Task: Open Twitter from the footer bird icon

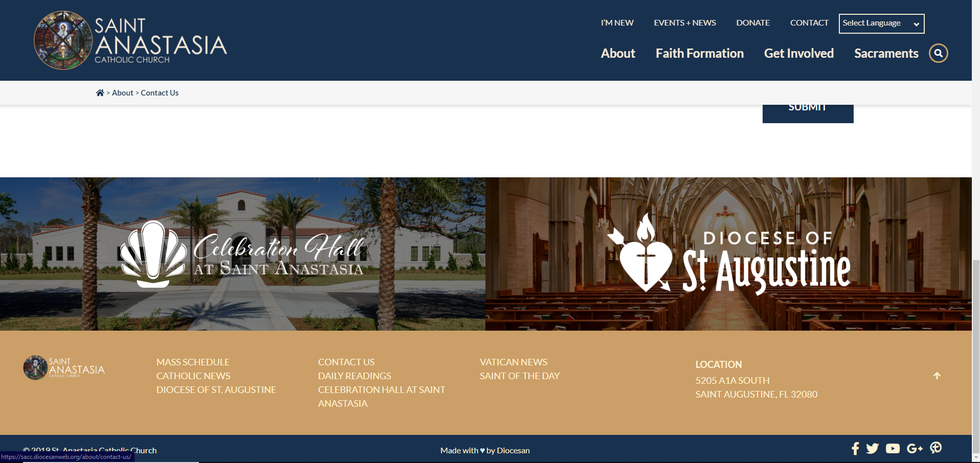Action: click(873, 449)
